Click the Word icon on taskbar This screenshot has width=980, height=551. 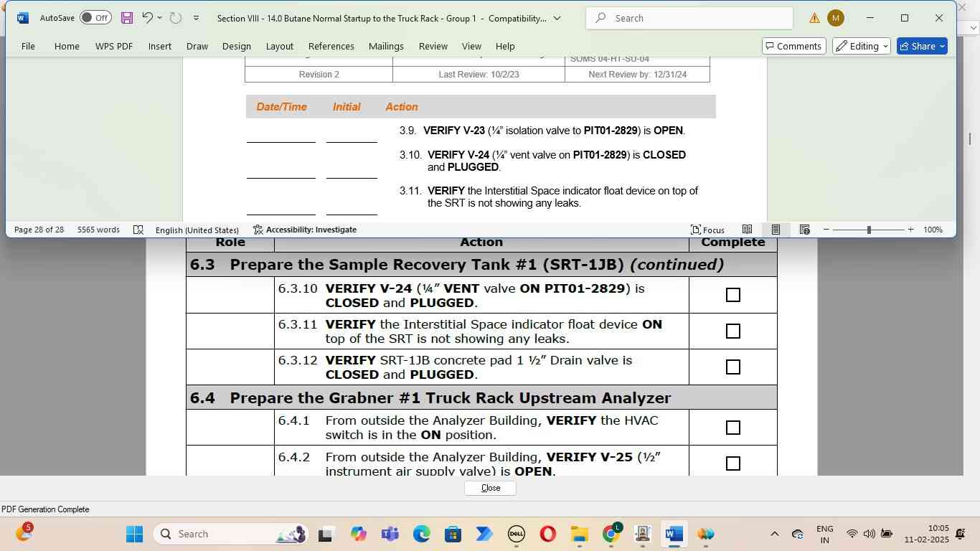click(x=674, y=534)
